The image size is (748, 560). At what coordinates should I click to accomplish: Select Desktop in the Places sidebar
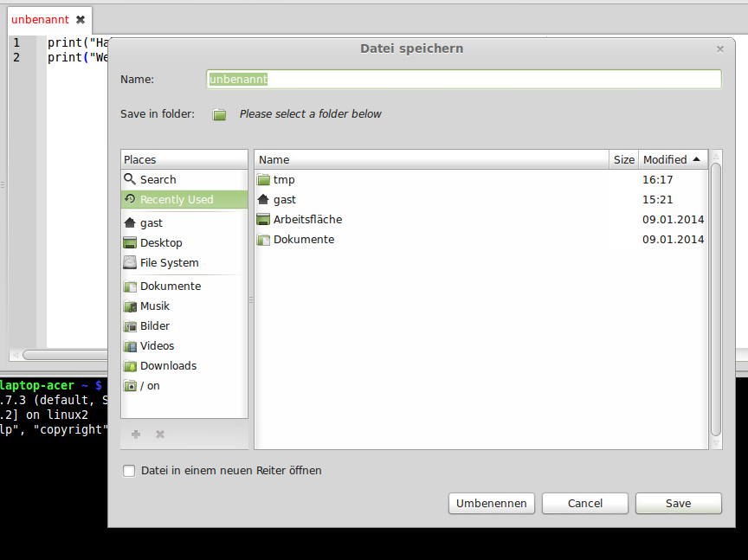[x=160, y=242]
